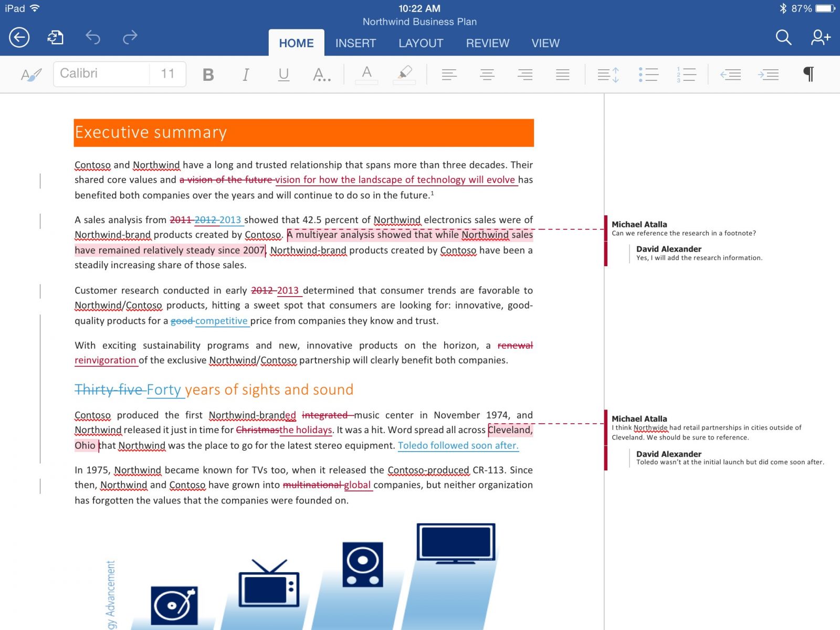
Task: Open the file sync/save icon
Action: (56, 37)
